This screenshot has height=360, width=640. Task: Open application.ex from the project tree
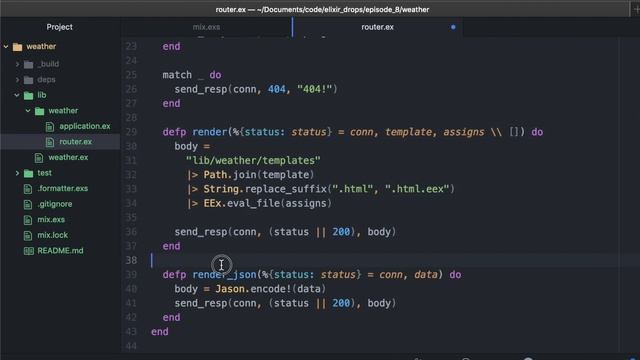(x=84, y=126)
